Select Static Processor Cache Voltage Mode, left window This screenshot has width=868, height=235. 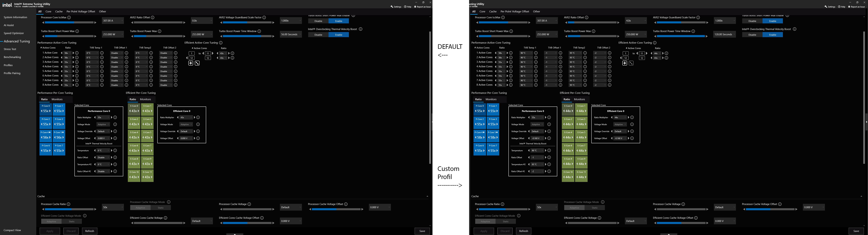coord(161,208)
